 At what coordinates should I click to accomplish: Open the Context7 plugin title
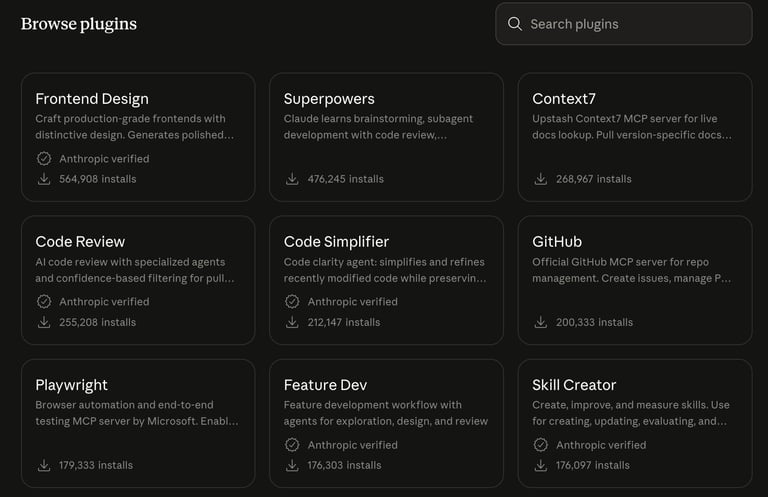(564, 99)
